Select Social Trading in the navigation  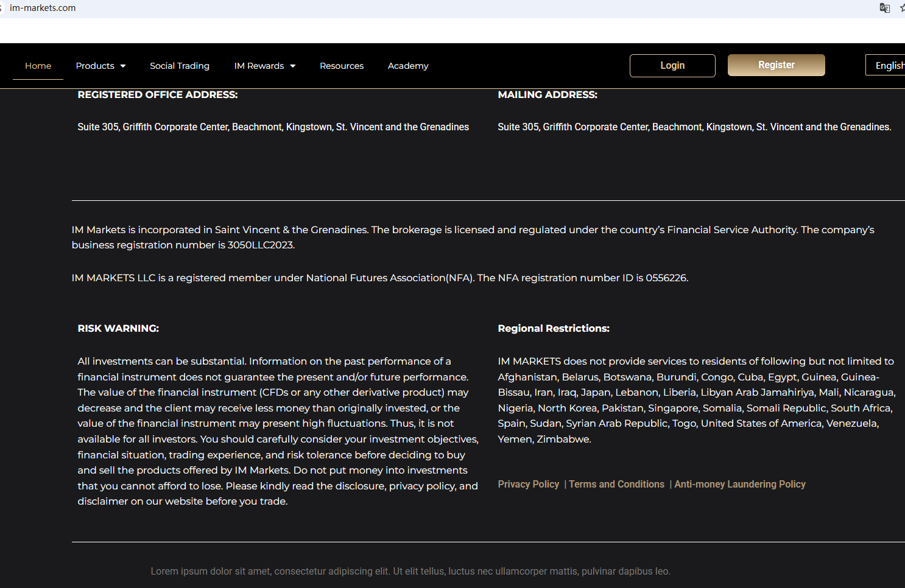180,66
